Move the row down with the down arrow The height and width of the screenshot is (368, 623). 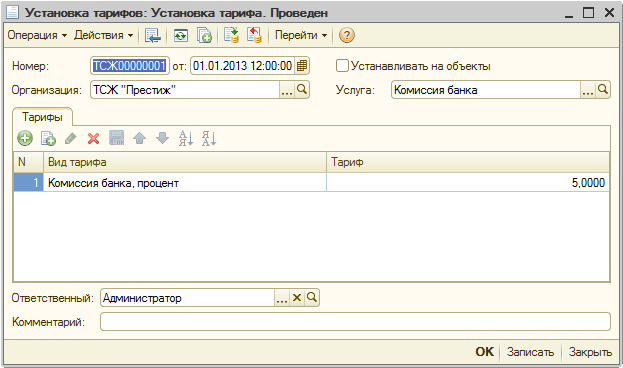coord(163,138)
